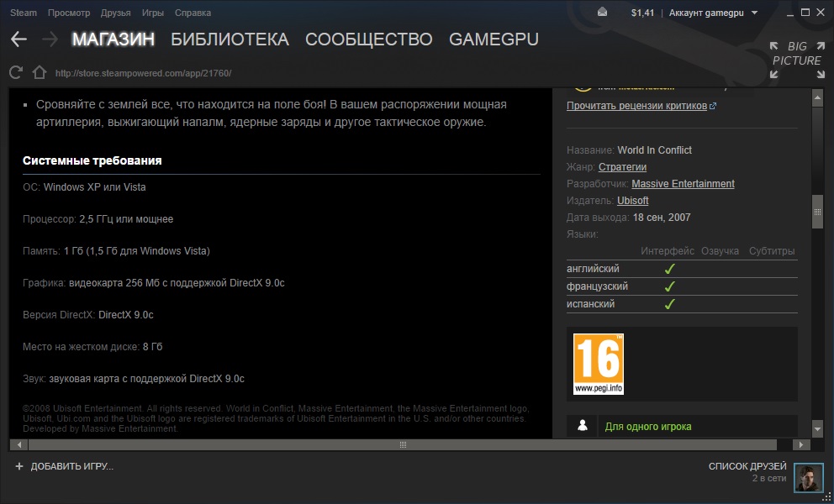The width and height of the screenshot is (834, 504).
Task: Open the Прочитать рецензии критиков link
Action: (x=641, y=106)
